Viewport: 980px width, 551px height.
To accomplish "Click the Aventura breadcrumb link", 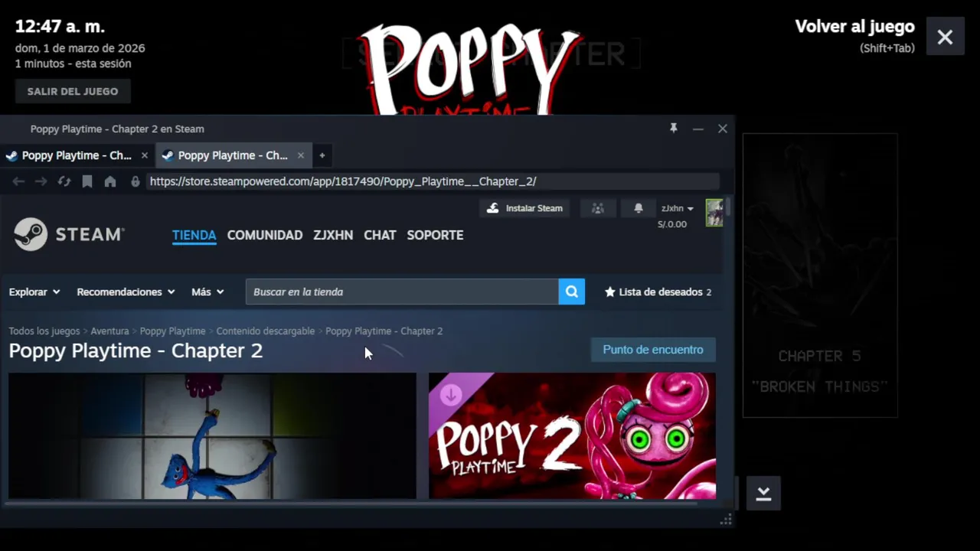I will click(109, 331).
